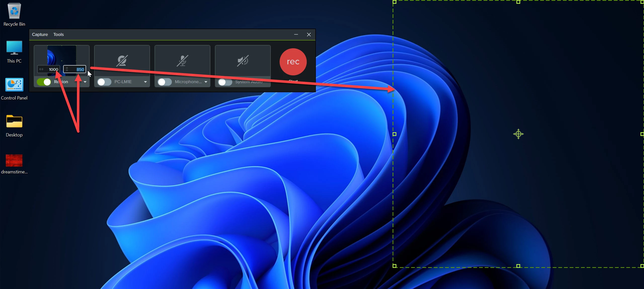Screen dimensions: 644x289
Task: Click the muted system audio icon
Action: 243,61
